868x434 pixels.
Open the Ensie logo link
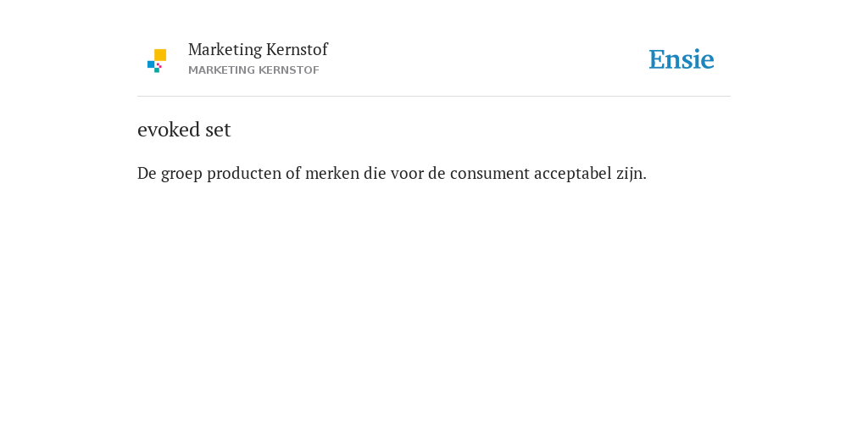[682, 59]
